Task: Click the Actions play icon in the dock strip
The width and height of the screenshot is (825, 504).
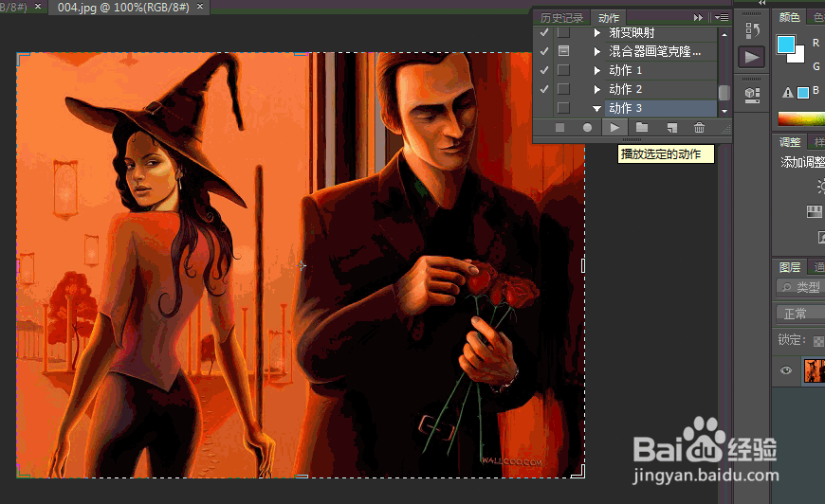Action: point(751,57)
